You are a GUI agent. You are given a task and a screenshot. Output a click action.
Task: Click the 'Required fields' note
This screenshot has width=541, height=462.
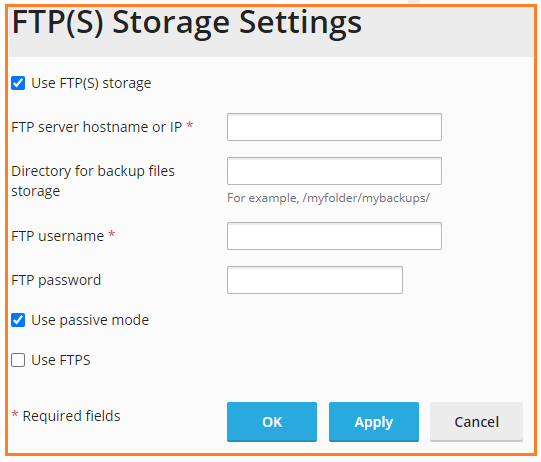[x=71, y=416]
